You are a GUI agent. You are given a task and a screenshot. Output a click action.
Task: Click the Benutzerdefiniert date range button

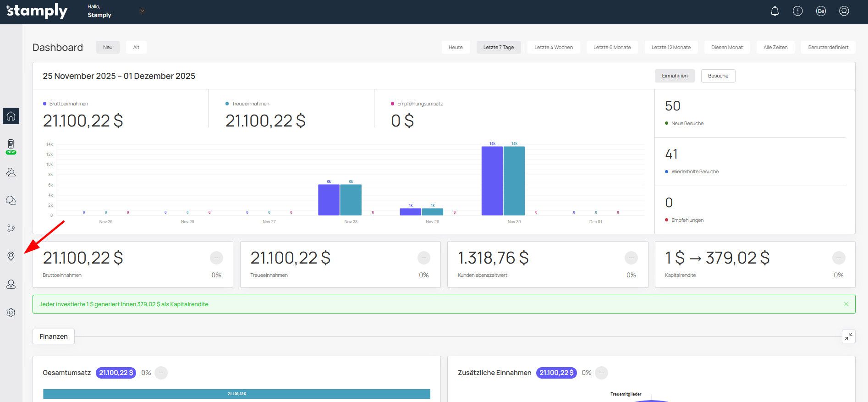[x=828, y=47]
